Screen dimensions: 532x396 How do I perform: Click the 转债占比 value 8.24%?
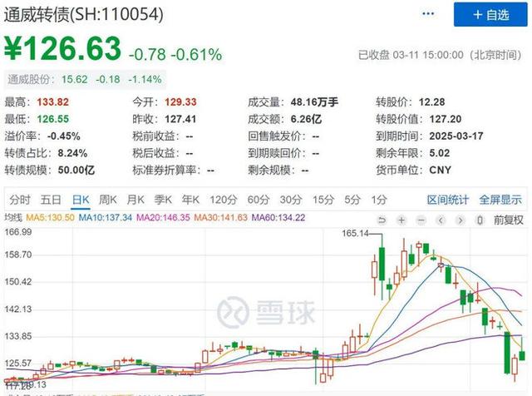click(x=72, y=153)
